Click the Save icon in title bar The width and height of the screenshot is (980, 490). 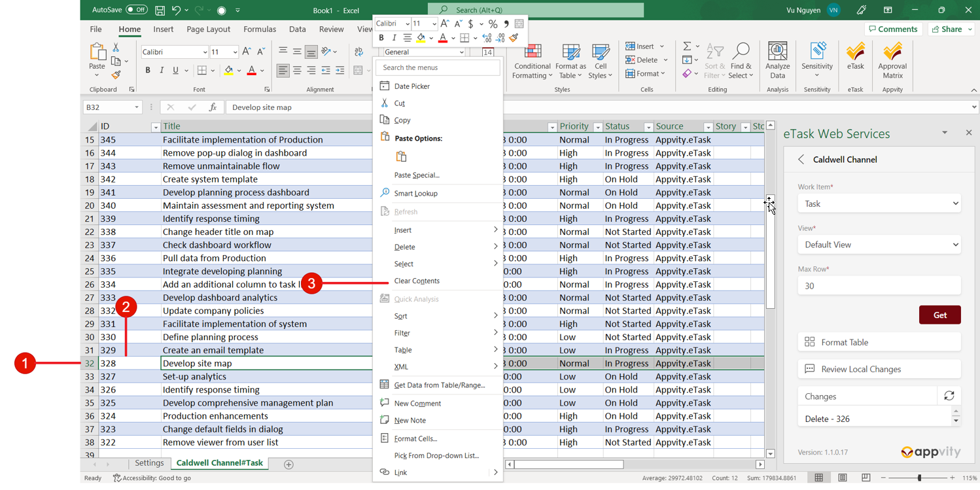tap(160, 10)
